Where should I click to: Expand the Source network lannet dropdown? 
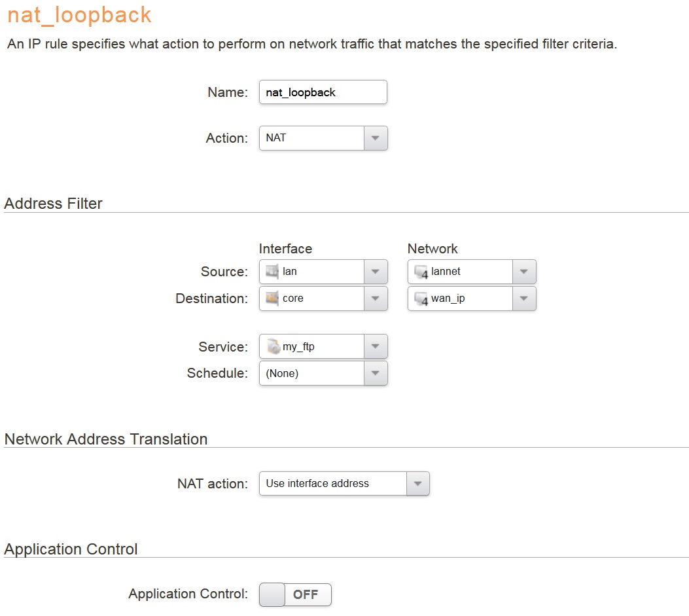click(x=523, y=271)
